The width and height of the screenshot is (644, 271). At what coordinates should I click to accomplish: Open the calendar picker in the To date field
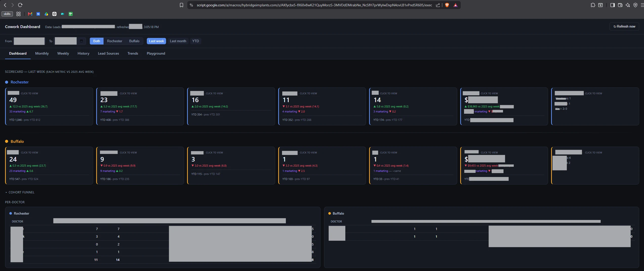pos(81,41)
